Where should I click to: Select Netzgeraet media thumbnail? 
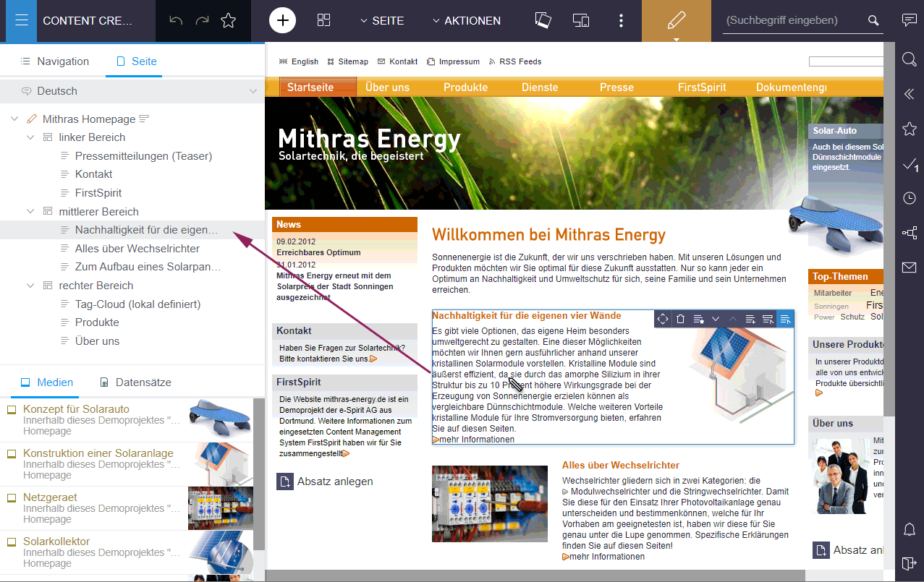[221, 508]
